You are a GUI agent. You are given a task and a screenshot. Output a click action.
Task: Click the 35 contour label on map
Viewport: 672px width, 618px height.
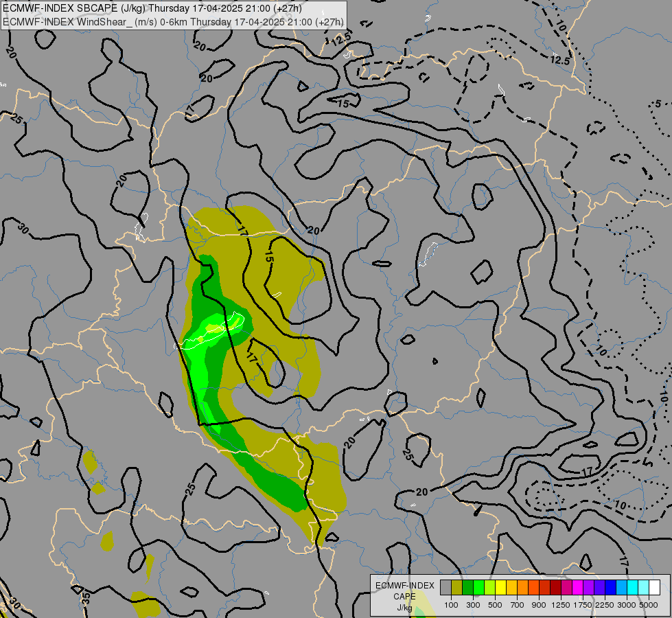(x=86, y=597)
